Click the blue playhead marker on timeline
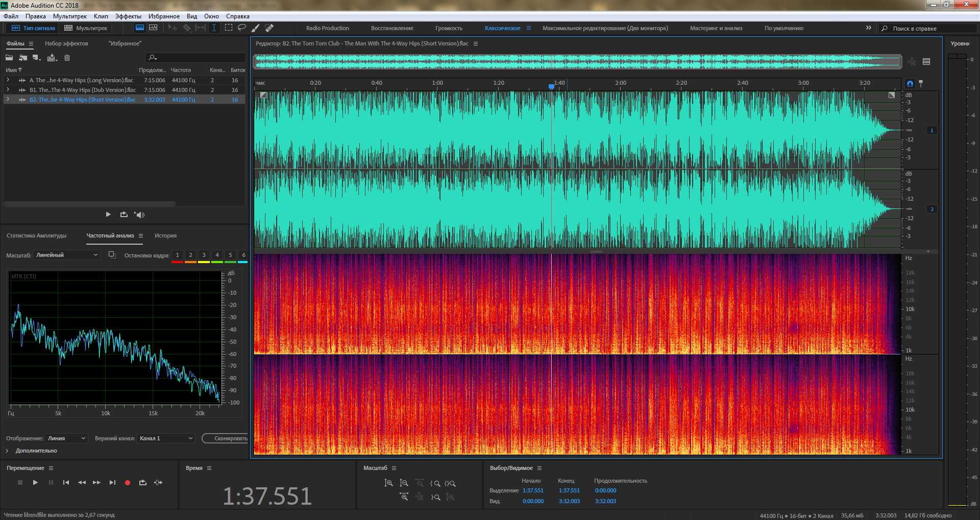 click(x=551, y=87)
